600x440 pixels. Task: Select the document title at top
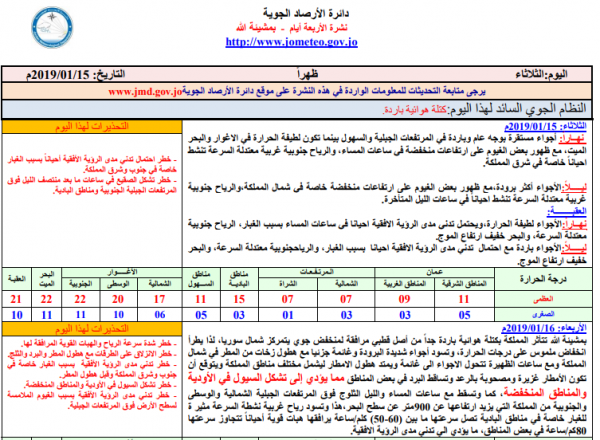tap(301, 8)
